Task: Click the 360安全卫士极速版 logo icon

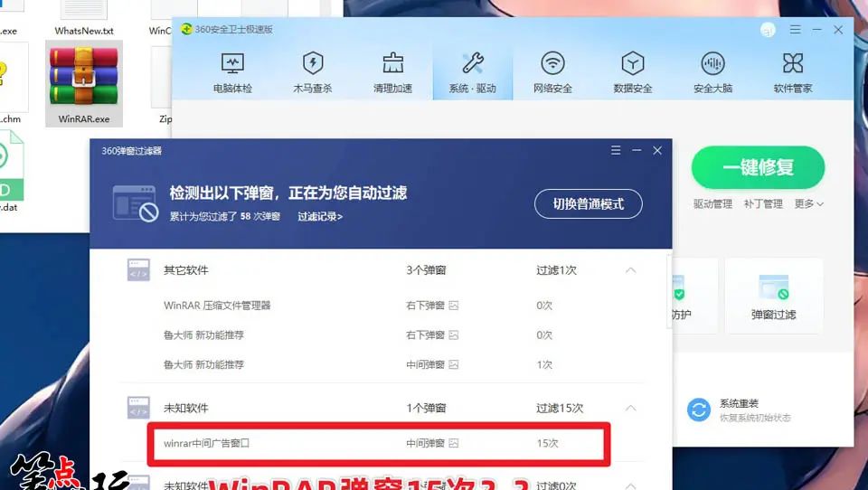Action: [186, 29]
